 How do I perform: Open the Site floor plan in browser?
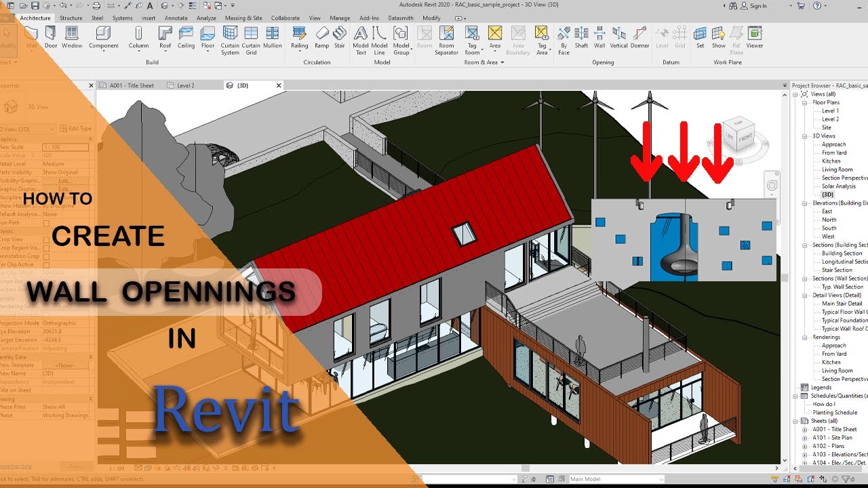[826, 127]
